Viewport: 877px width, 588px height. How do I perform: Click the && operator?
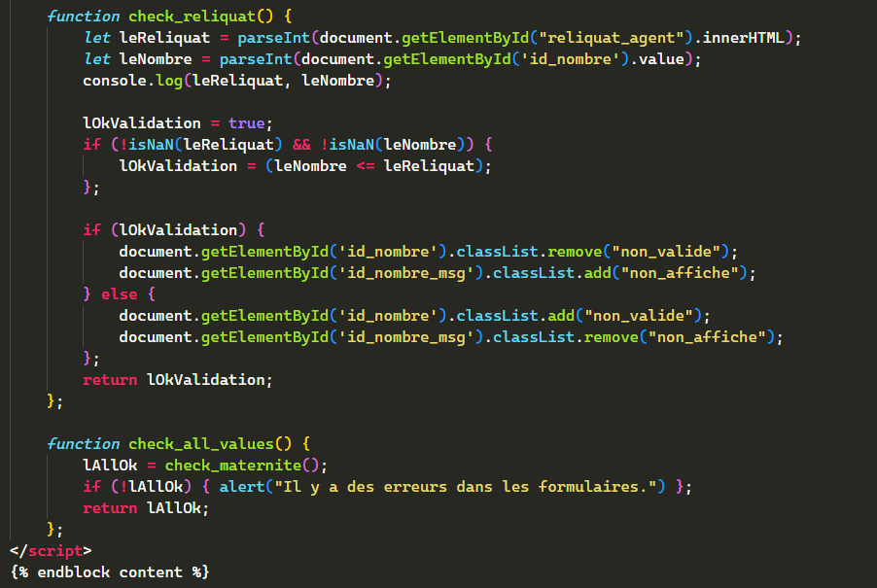pyautogui.click(x=301, y=144)
